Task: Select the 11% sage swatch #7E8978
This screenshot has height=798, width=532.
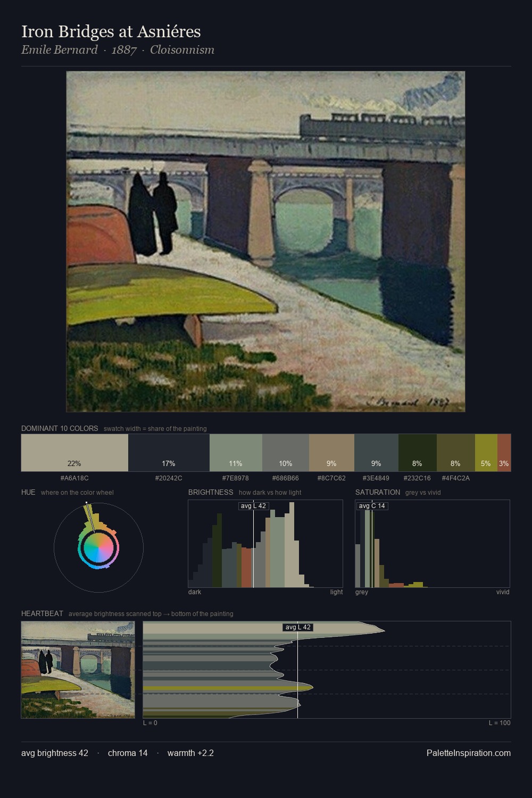Action: (x=236, y=453)
